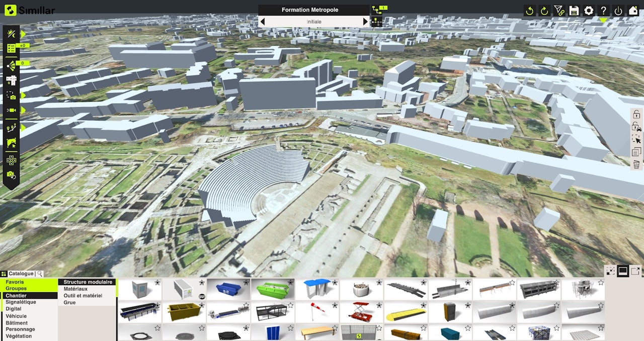Pick the red windsock thumbnail
This screenshot has height=341, width=644.
(317, 312)
